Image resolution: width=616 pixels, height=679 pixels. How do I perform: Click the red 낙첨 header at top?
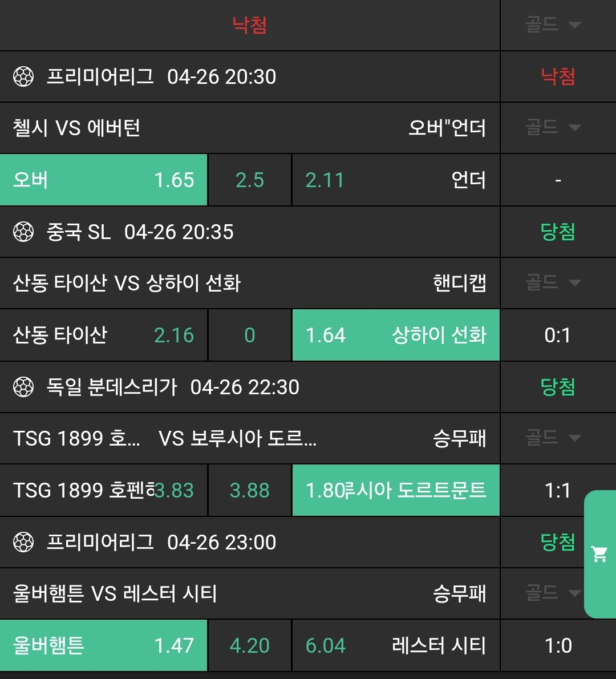(249, 25)
